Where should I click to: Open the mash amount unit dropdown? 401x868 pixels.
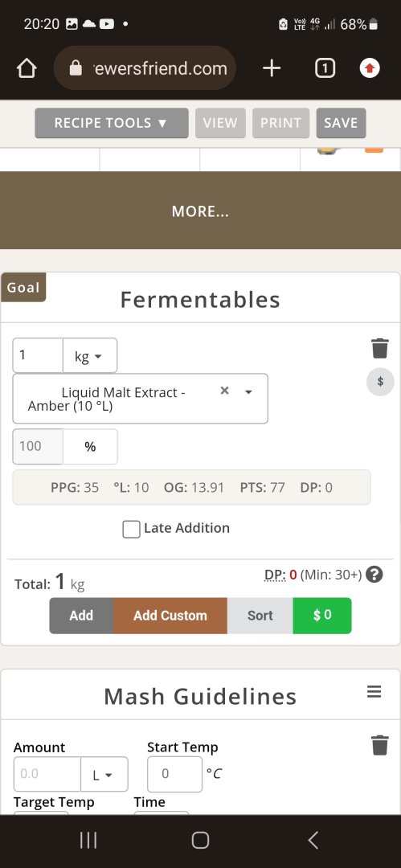tap(104, 775)
